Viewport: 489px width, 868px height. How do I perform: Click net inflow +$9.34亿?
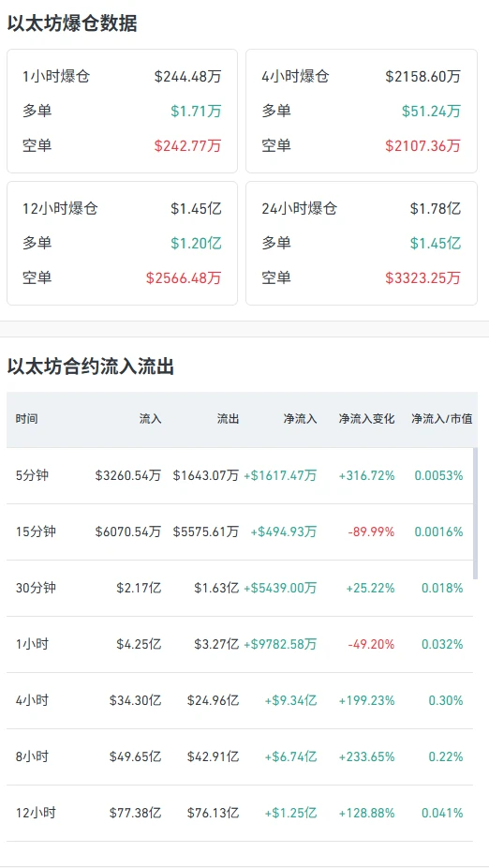[291, 701]
